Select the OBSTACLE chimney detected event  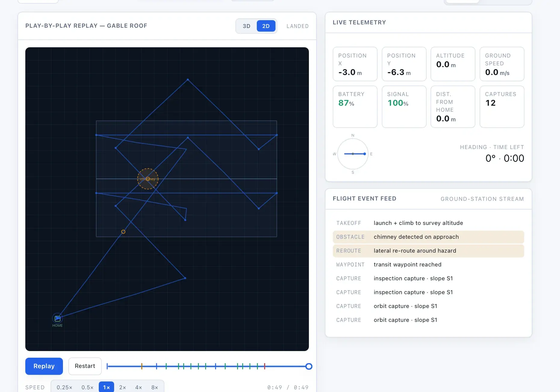[x=428, y=237]
